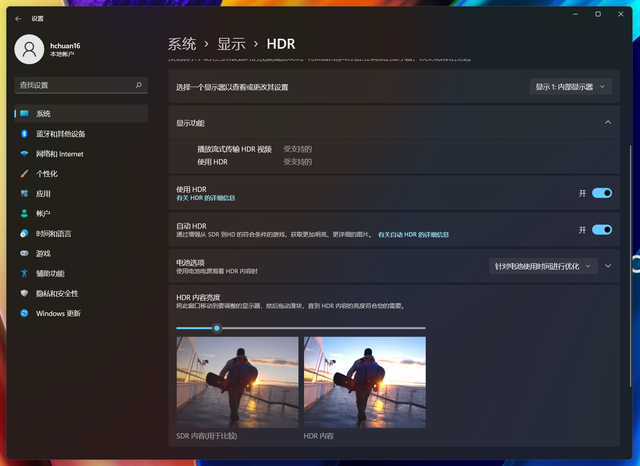640x466 pixels.
Task: Open the 有关 HDR 的详细信息 link
Action: click(x=205, y=198)
